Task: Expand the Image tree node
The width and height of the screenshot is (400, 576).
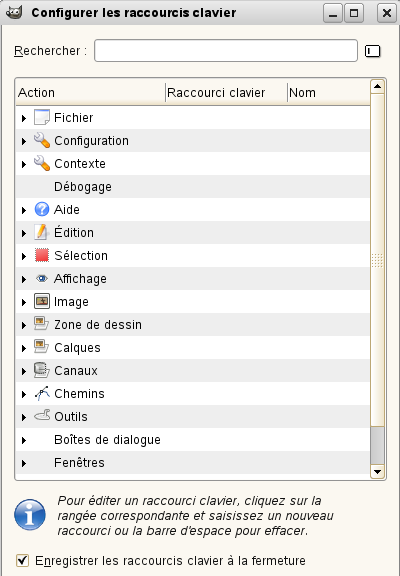Action: [x=24, y=302]
